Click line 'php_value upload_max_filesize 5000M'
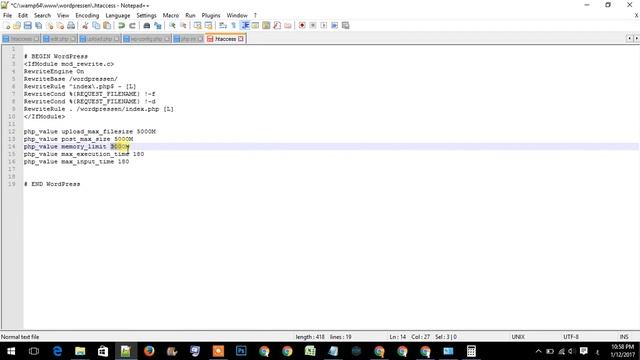Viewport: 640px width, 360px height. click(x=90, y=131)
